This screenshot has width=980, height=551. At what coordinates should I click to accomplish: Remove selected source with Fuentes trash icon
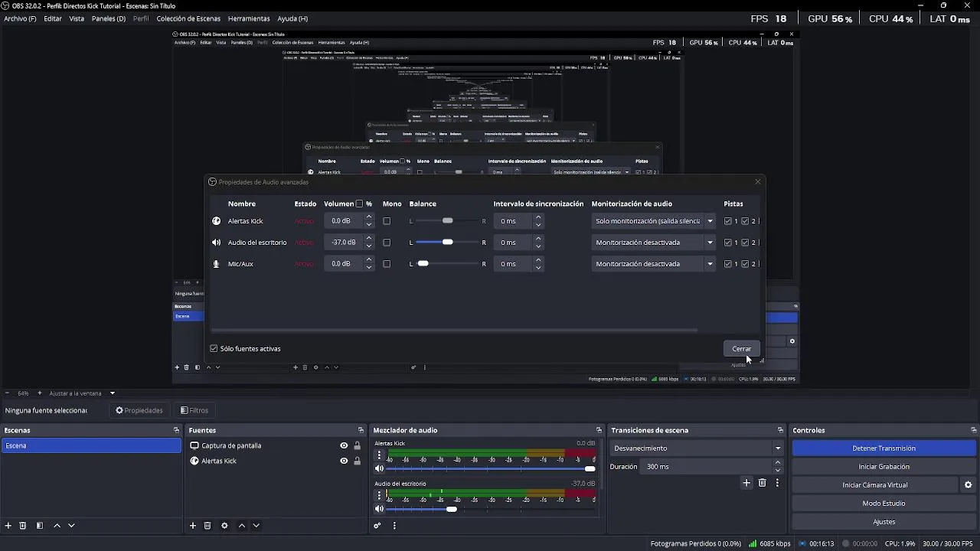coord(207,526)
